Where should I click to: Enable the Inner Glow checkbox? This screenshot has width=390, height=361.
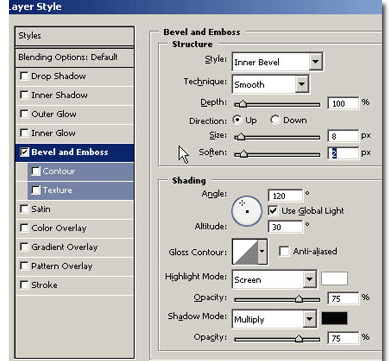24,133
